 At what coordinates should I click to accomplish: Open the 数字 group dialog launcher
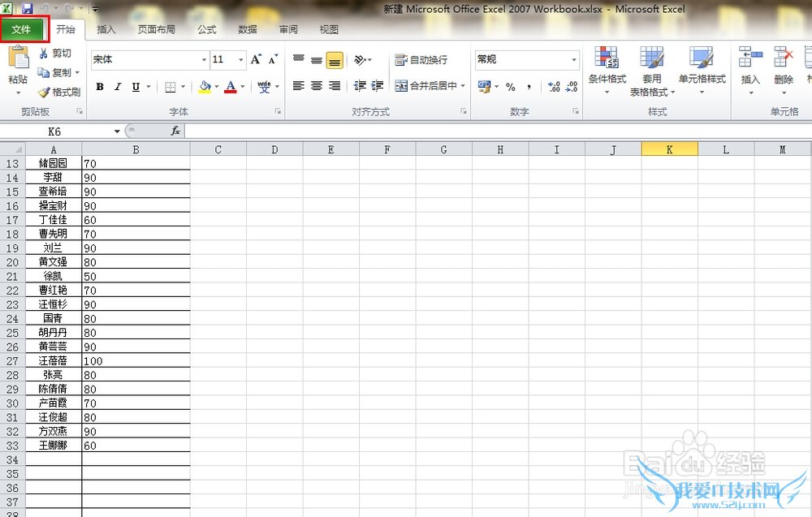tap(576, 111)
